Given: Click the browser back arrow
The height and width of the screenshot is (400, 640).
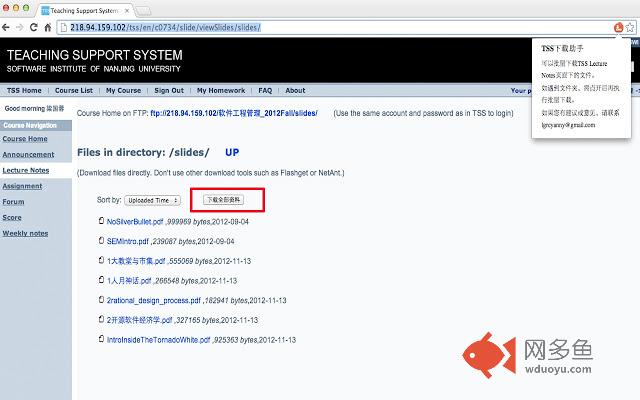Looking at the screenshot, I should tap(6, 27).
